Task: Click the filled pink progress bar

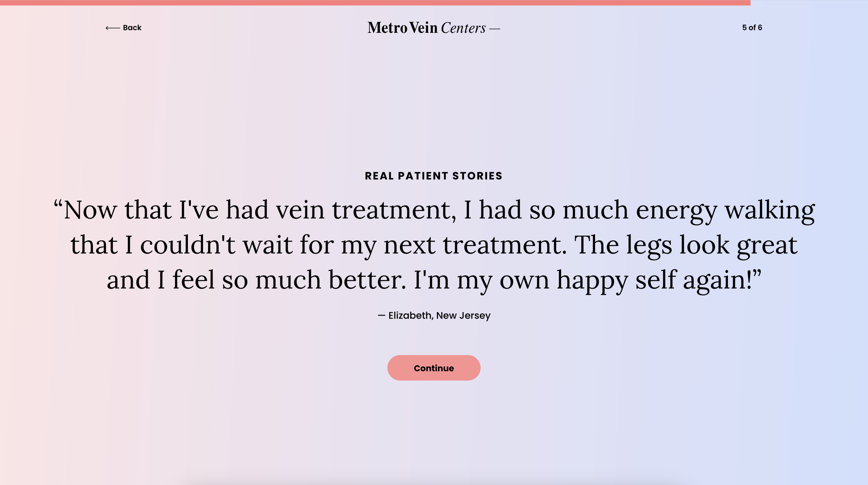Action: coord(375,3)
